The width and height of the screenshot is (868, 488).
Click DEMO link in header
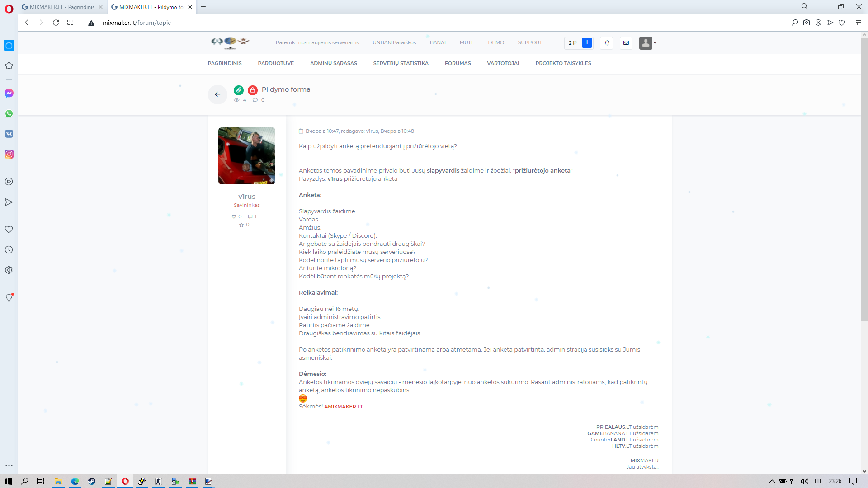pos(496,42)
